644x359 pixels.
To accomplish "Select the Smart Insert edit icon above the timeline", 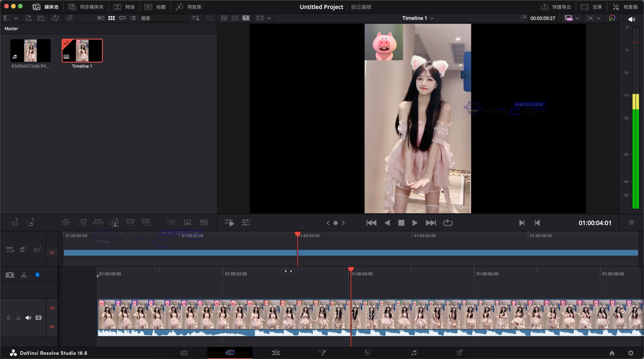I will pyautogui.click(x=66, y=223).
